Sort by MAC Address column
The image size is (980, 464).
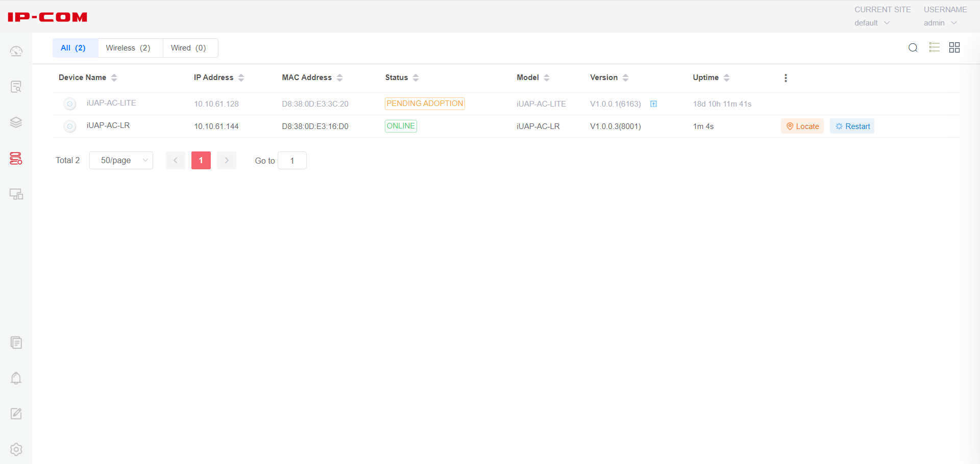coord(339,78)
